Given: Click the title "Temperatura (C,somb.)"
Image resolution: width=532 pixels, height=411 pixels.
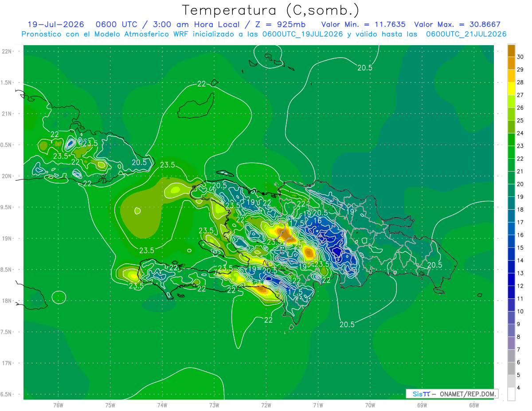Looking at the screenshot, I should pos(270,10).
